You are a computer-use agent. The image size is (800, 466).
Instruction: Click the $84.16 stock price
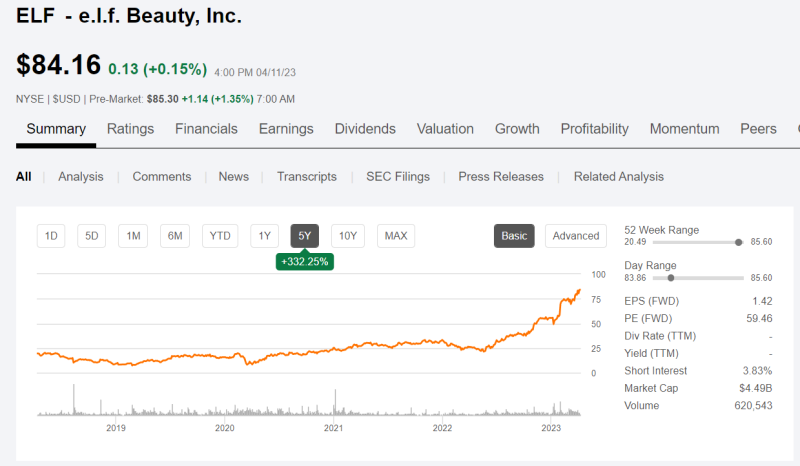[x=58, y=65]
